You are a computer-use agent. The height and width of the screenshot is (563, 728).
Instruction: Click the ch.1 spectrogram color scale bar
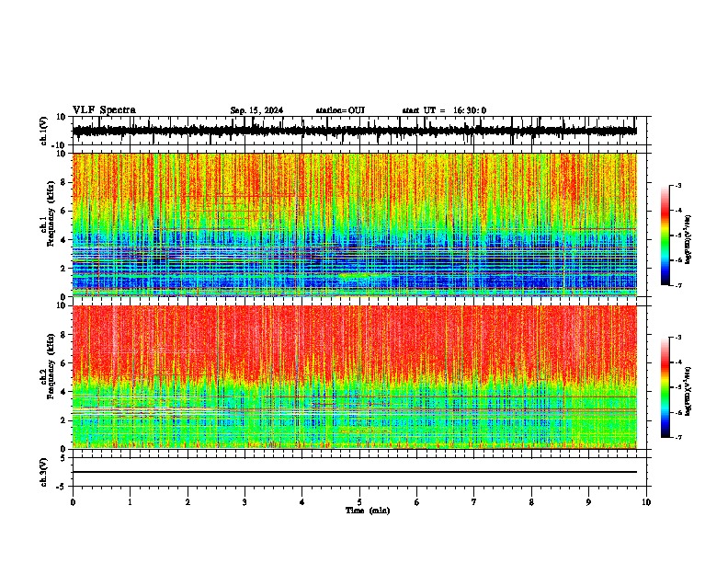(665, 236)
